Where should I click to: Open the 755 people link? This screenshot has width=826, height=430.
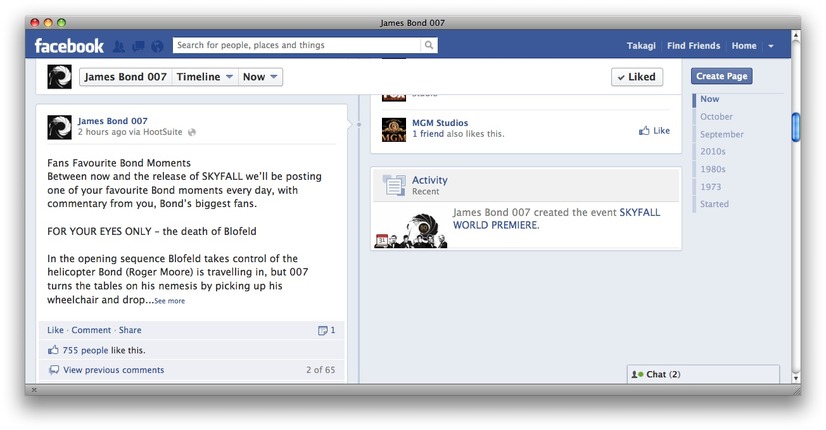coord(85,350)
